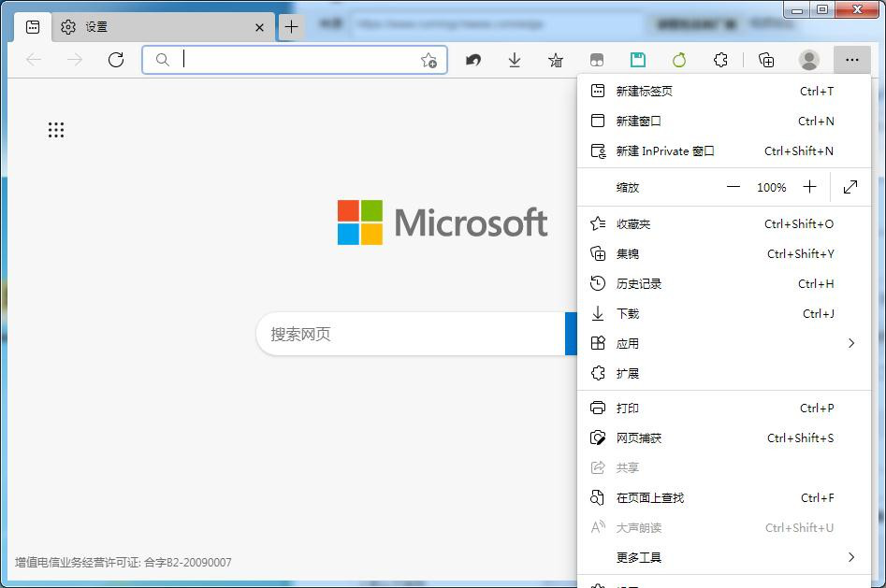Click the user profile avatar icon
Viewport: 886px width, 588px height.
click(x=809, y=60)
